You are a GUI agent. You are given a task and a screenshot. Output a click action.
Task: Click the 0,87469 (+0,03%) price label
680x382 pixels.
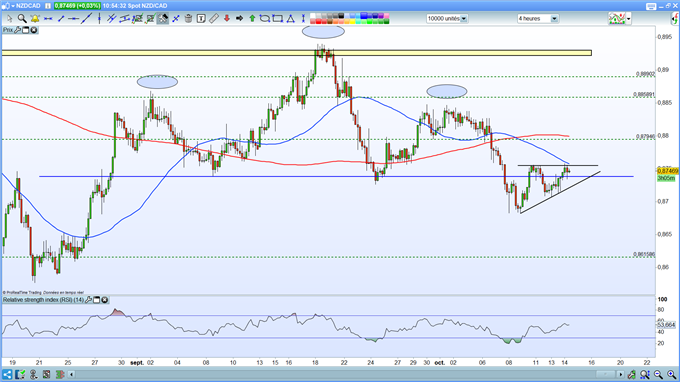77,6
